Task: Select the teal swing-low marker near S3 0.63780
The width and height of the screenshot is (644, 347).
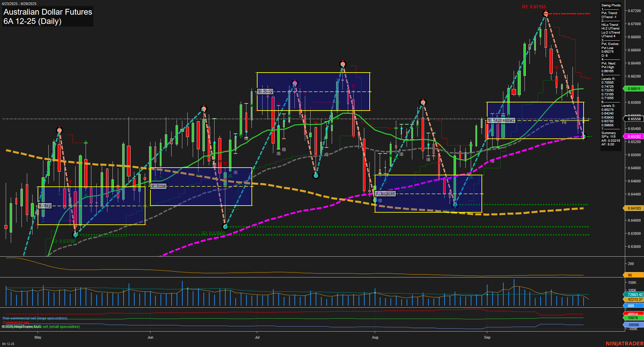Action: [76, 235]
